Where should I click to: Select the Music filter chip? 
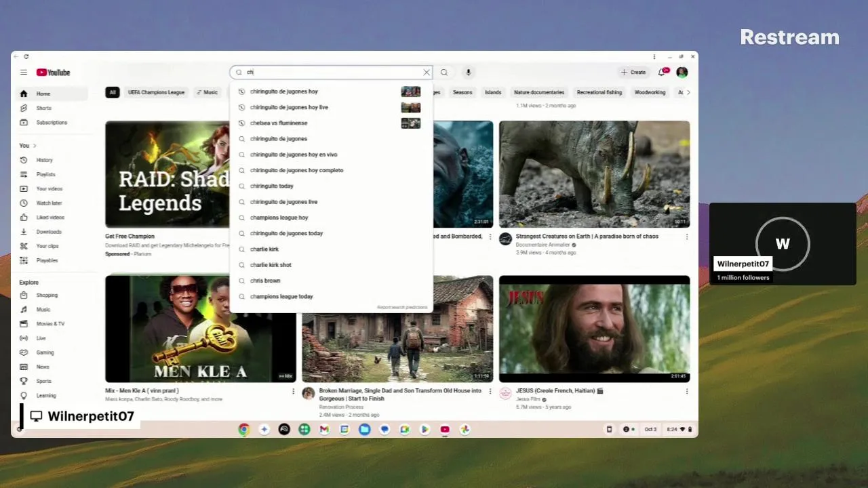click(x=208, y=92)
